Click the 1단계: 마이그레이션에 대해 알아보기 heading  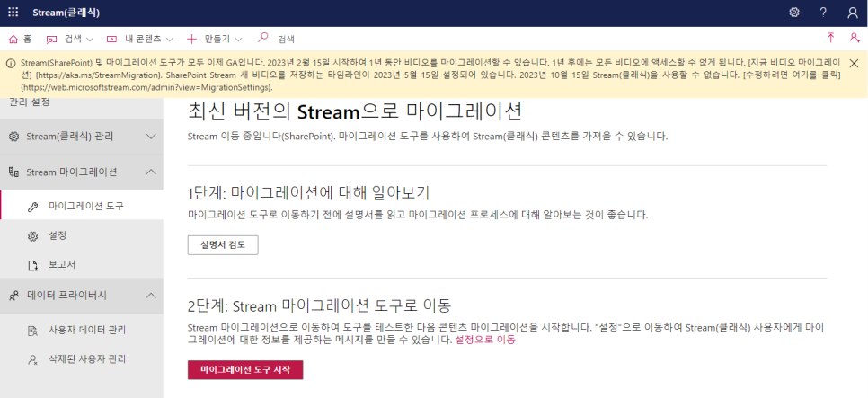coord(309,192)
